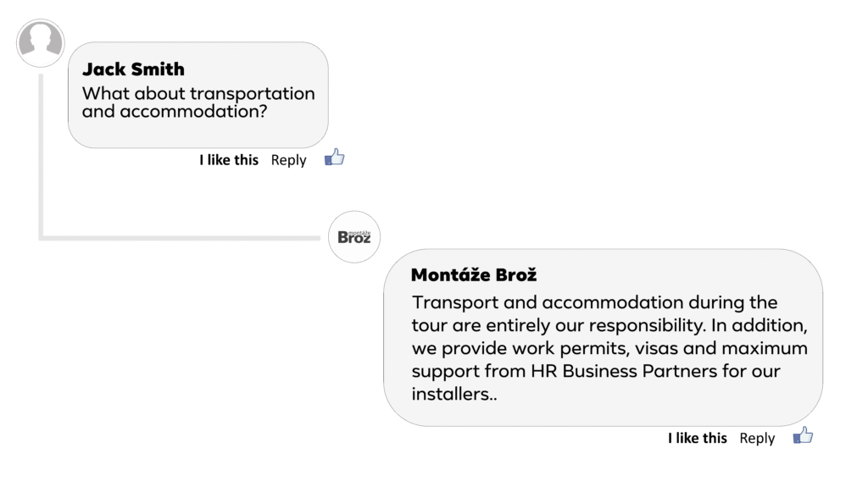Click thumbs-up icon under Jack Smith's comment

(x=335, y=158)
